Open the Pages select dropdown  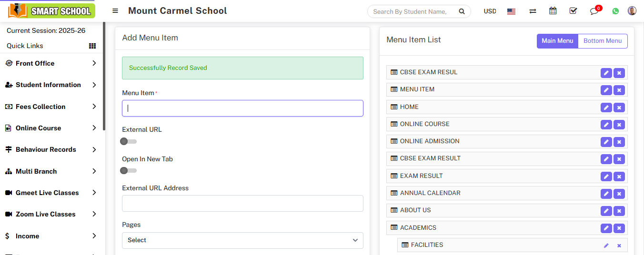[x=242, y=240]
